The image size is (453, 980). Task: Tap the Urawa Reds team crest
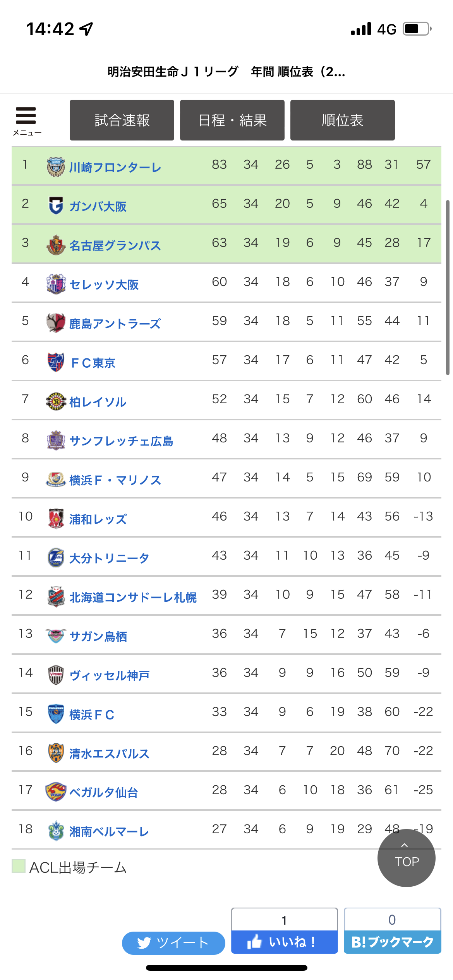tap(56, 519)
